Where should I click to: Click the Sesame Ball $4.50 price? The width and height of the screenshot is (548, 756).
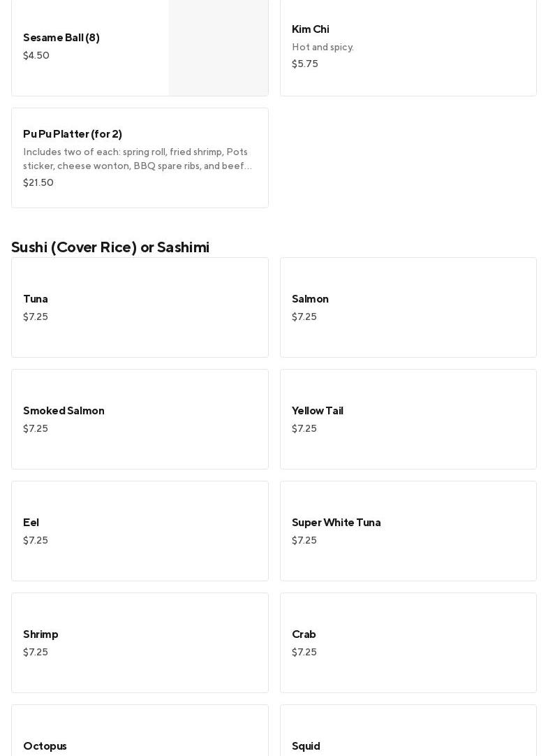[x=36, y=56]
